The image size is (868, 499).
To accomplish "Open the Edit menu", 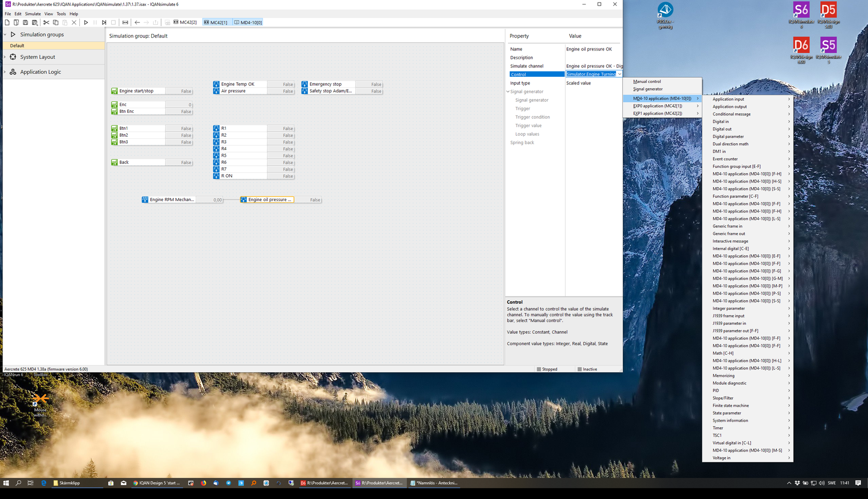I will pyautogui.click(x=18, y=14).
